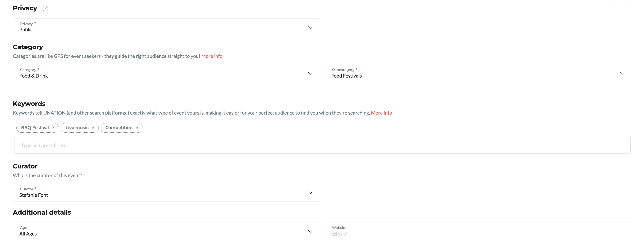The image size is (644, 246).
Task: Click the Curator dropdown chevron arrow
Action: pyautogui.click(x=310, y=193)
